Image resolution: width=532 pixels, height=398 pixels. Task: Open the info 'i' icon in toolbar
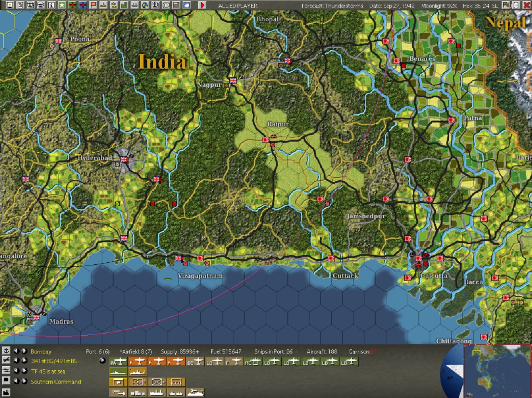click(x=51, y=5)
